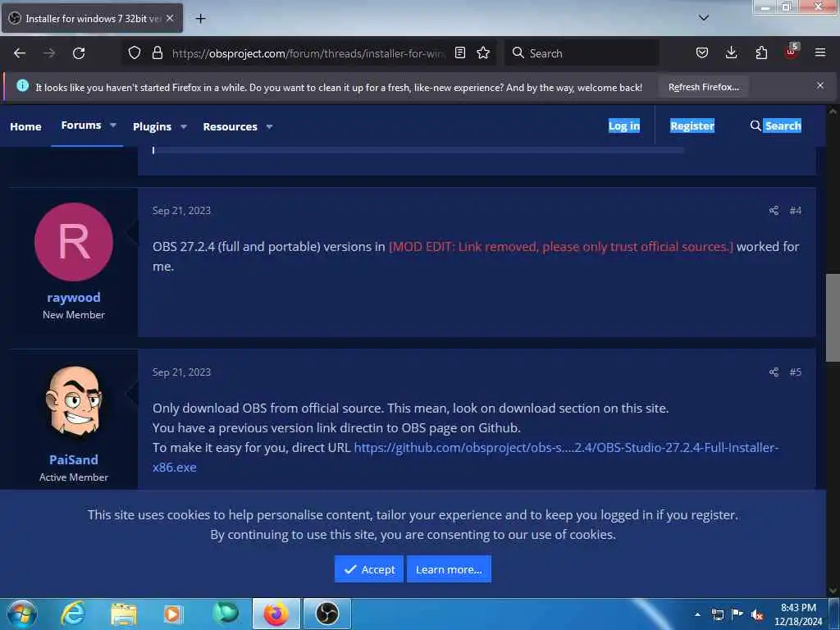Open the Resources nav item
Viewport: 840px width, 630px height.
230,127
